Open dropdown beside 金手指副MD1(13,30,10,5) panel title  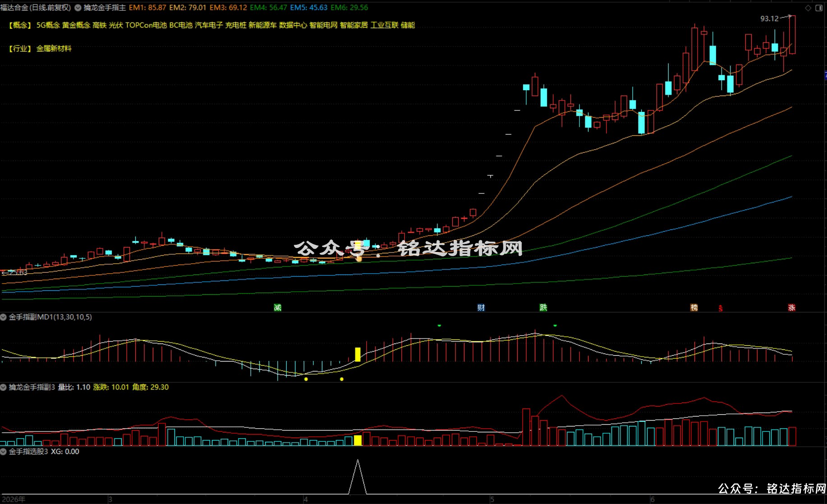click(4, 317)
